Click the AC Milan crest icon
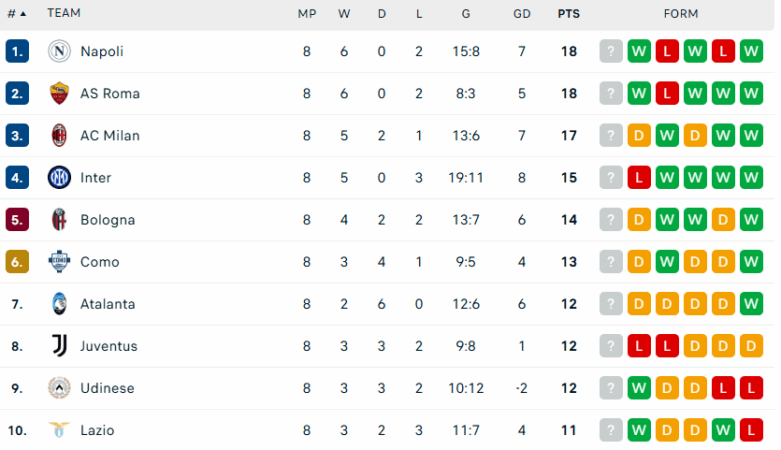Screen dimensions: 781x450 (x=59, y=135)
